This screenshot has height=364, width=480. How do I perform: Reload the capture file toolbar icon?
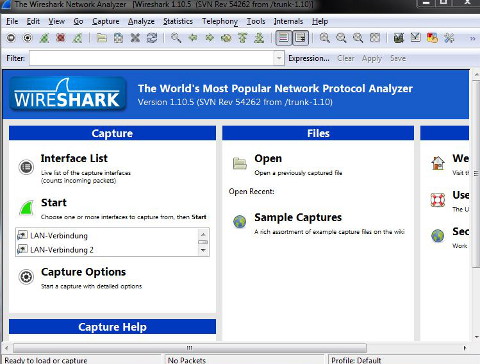click(152, 38)
